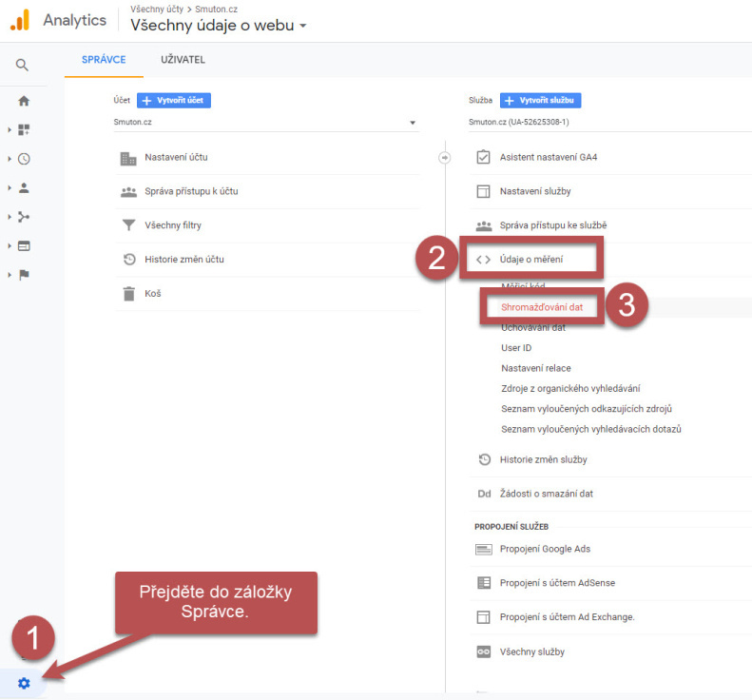Click the Správa přístupu ke službě people icon

[x=483, y=225]
